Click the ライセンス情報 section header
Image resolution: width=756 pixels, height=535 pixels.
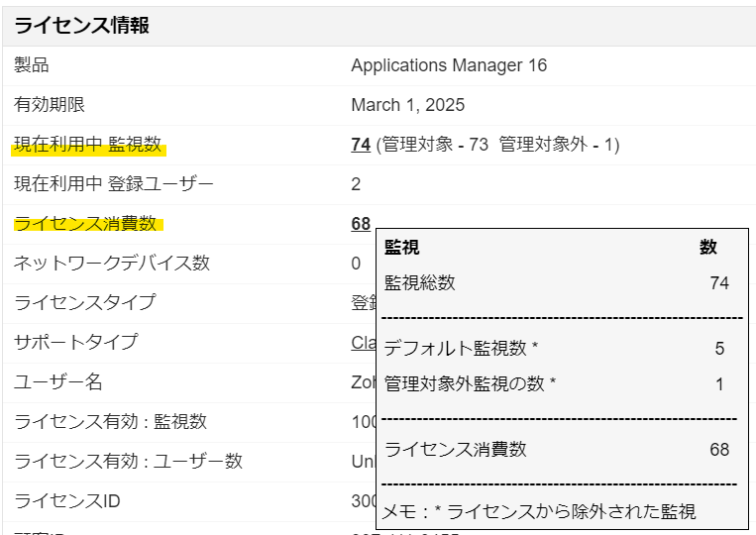click(82, 26)
